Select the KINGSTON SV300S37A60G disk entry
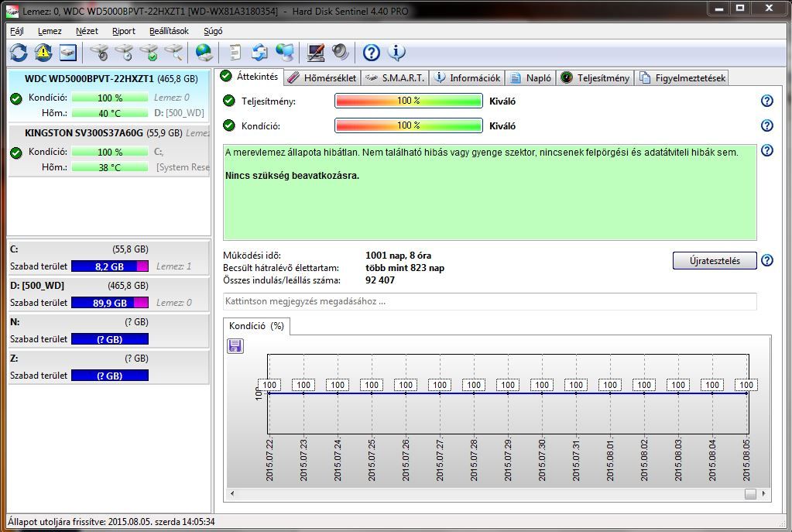 [x=109, y=150]
